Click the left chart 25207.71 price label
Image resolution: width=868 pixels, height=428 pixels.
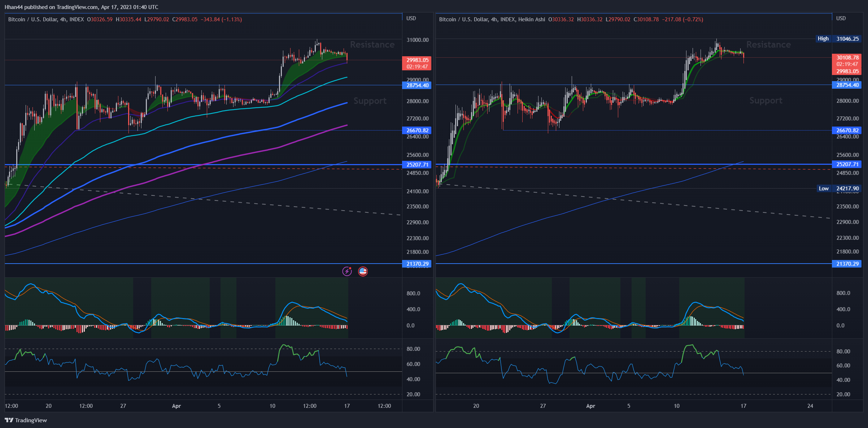click(417, 164)
